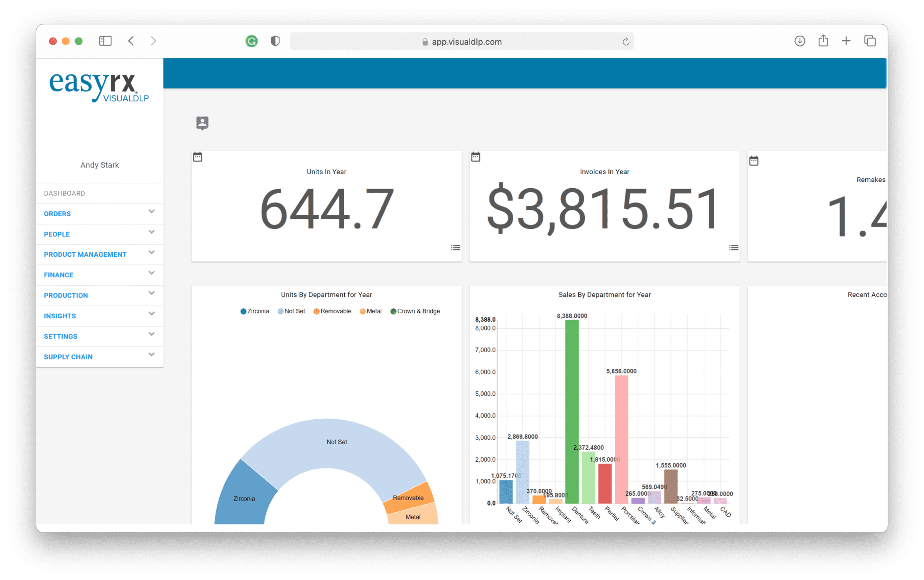The image size is (924, 580).
Task: Expand the Orders menu chevron
Action: (152, 212)
